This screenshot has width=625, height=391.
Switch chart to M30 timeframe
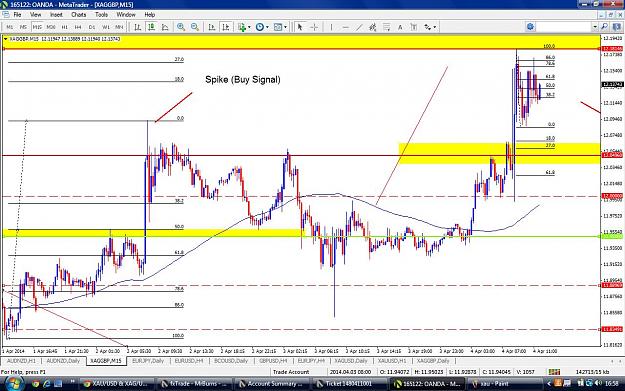click(51, 27)
